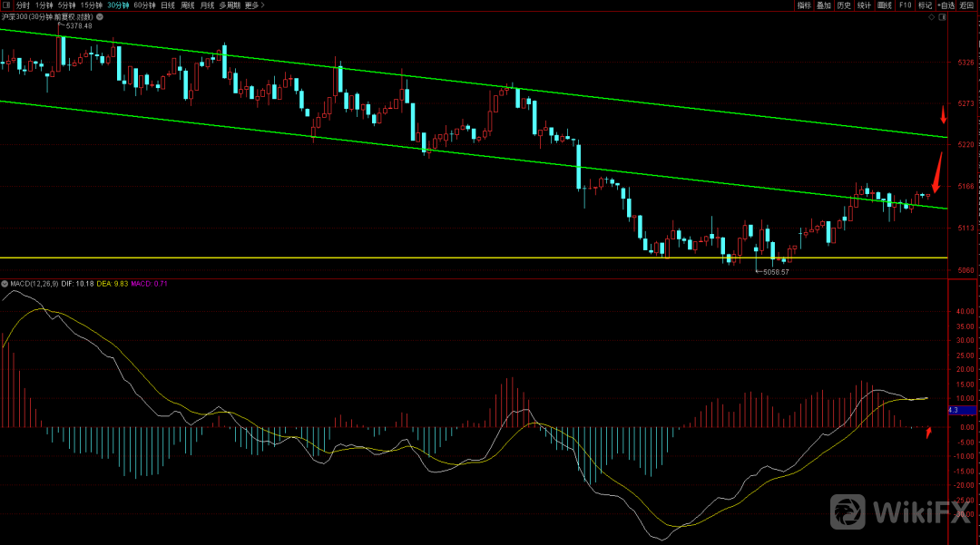Click the red arrow above the upper channel line

944,114
